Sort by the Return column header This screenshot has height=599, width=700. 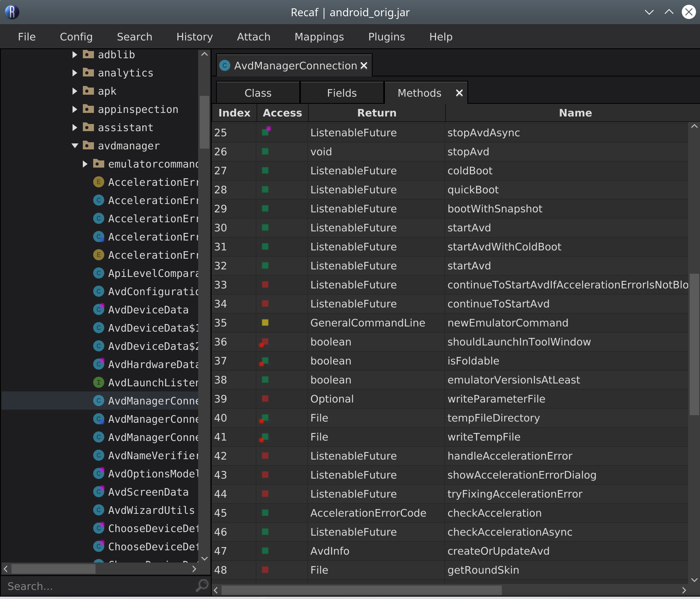click(377, 113)
